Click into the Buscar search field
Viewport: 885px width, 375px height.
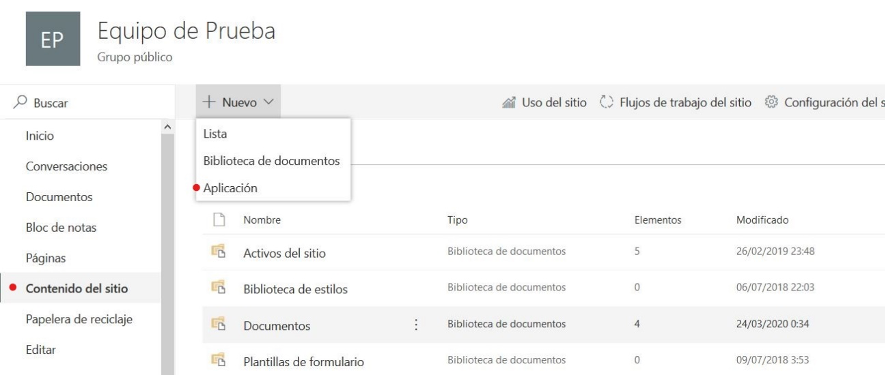click(x=87, y=103)
